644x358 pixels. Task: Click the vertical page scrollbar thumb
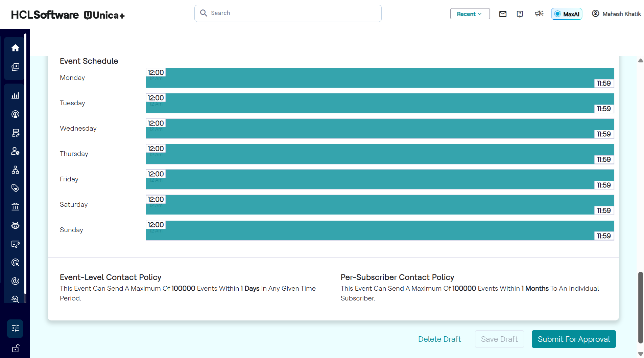pos(640,307)
